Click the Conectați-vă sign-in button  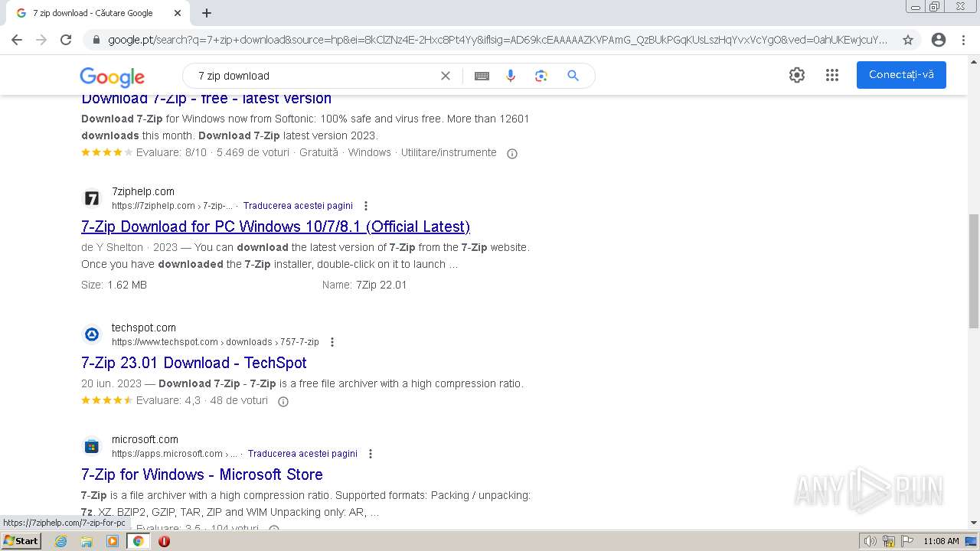901,75
